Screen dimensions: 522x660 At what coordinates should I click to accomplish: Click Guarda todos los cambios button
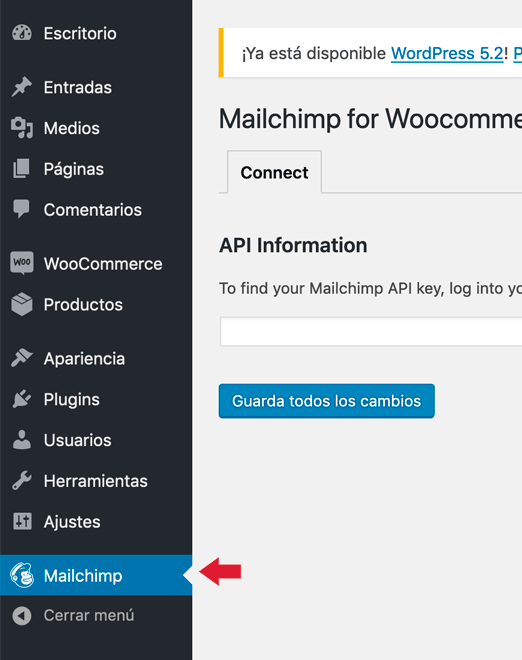click(x=327, y=401)
